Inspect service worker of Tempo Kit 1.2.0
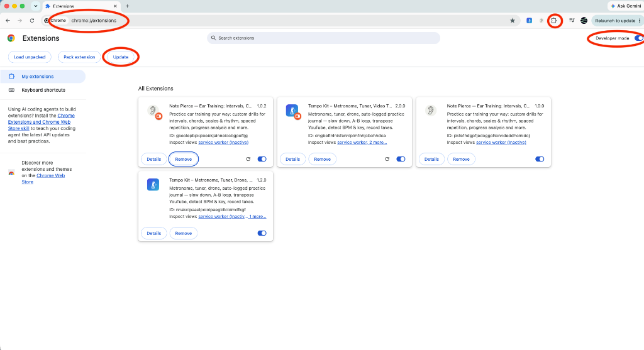Image resolution: width=644 pixels, height=350 pixels. 222,216
